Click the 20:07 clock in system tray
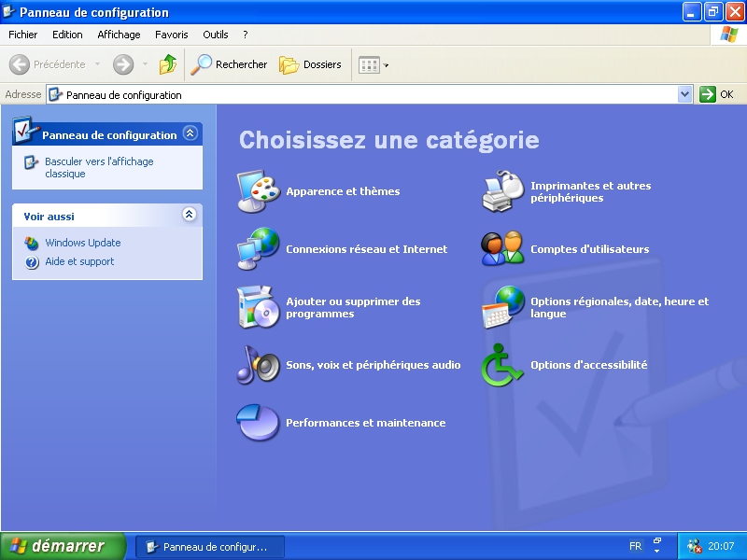Viewport: 747px width, 560px height. click(721, 546)
